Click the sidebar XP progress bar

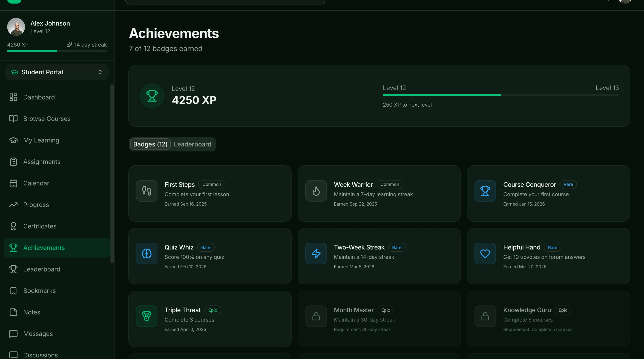coord(57,51)
